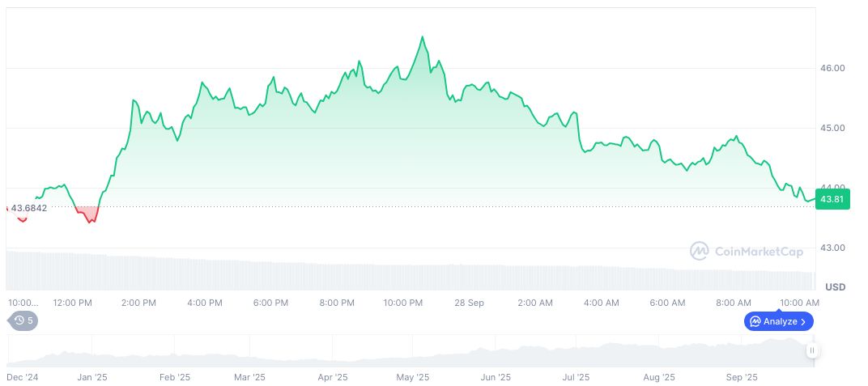Screen dimensions: 868x386
Task: Select Aug '25 in the range navigator
Action: click(658, 377)
